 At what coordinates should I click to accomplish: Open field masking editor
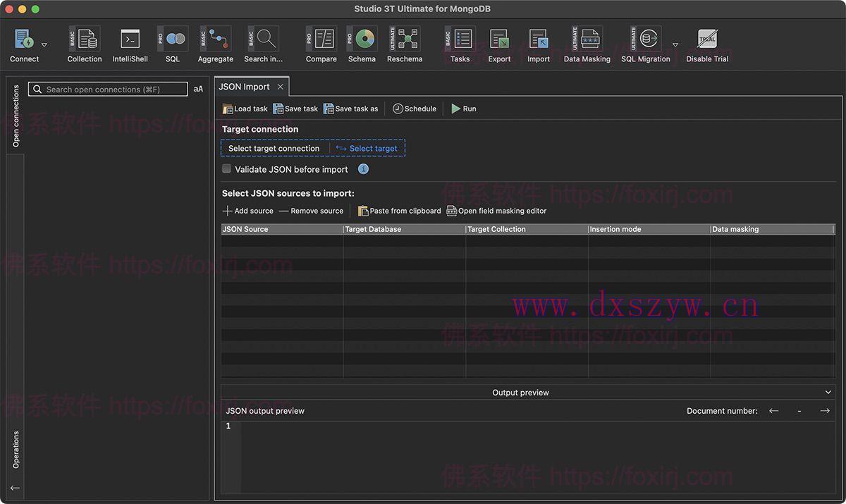tap(496, 211)
